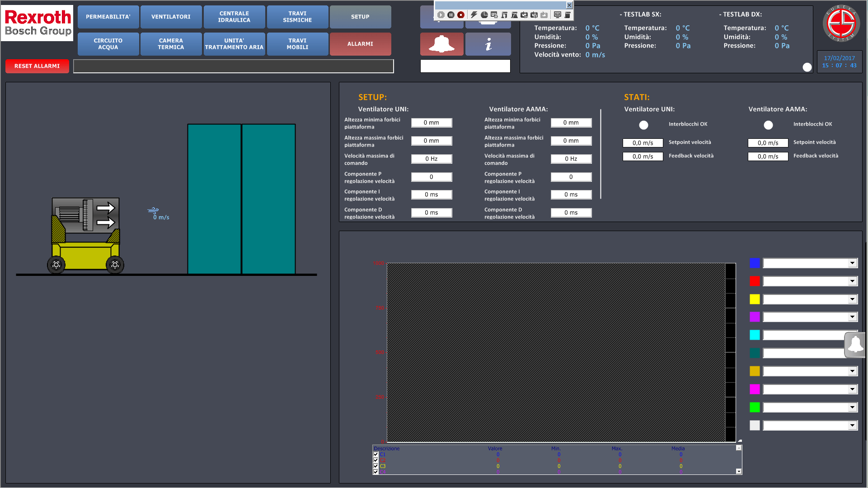Open the VENTILATORI page
Screen dimensions: 868x488
(171, 17)
